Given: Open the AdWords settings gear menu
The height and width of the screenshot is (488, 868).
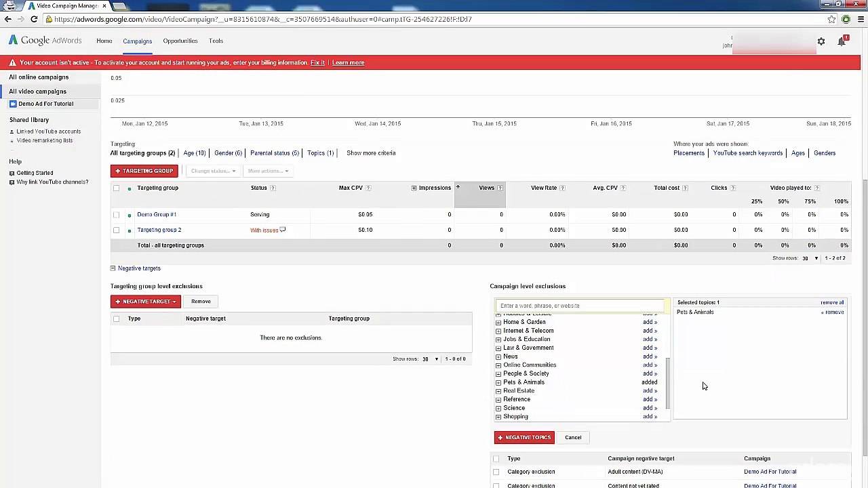Looking at the screenshot, I should coord(821,42).
